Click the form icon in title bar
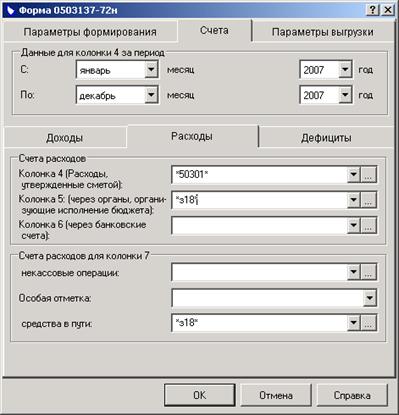 click(x=10, y=10)
